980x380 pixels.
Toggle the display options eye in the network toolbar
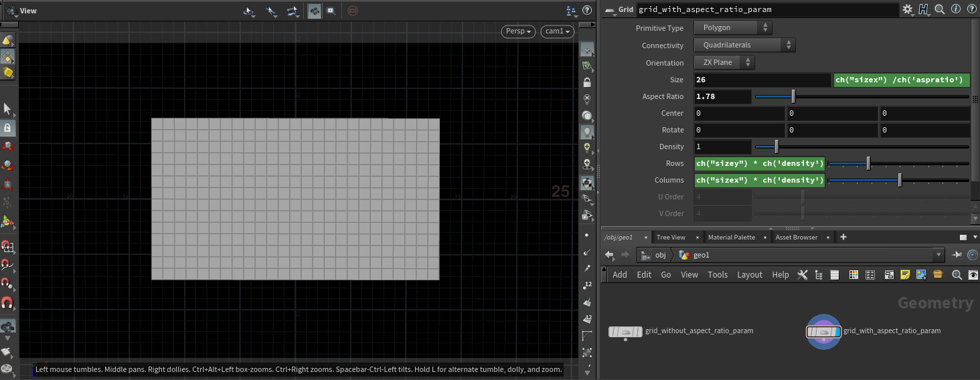point(973,275)
